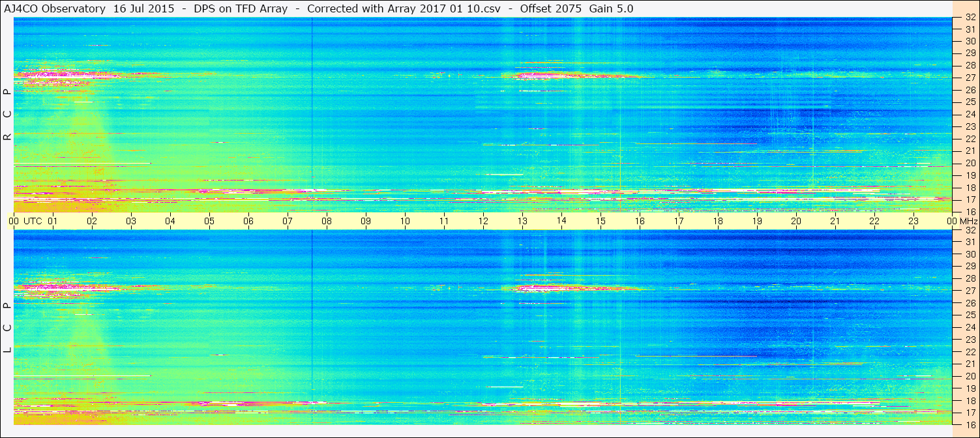Click 27 MHz tick in LCP panel
980x438 pixels.
click(x=970, y=291)
